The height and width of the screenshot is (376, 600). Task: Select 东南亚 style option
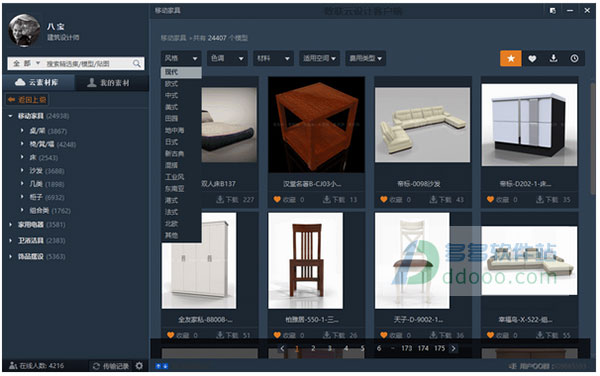(181, 189)
